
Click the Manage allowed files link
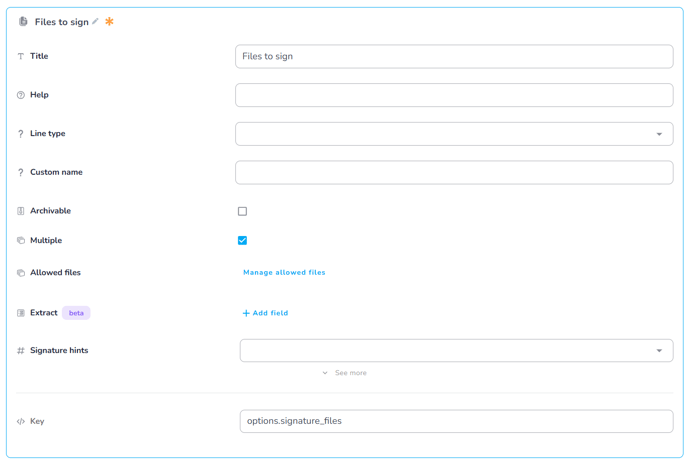click(x=284, y=272)
